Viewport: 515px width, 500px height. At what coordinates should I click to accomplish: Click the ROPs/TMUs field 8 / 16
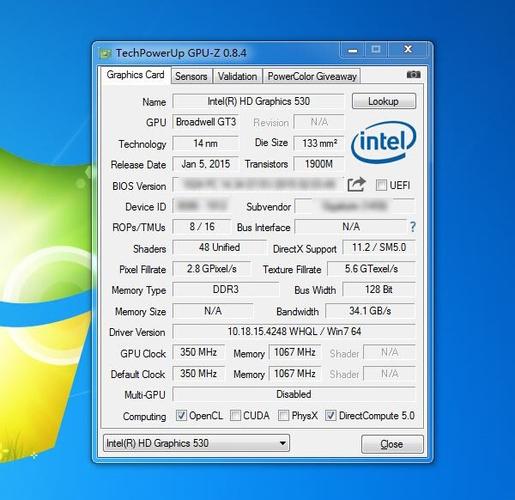click(202, 227)
